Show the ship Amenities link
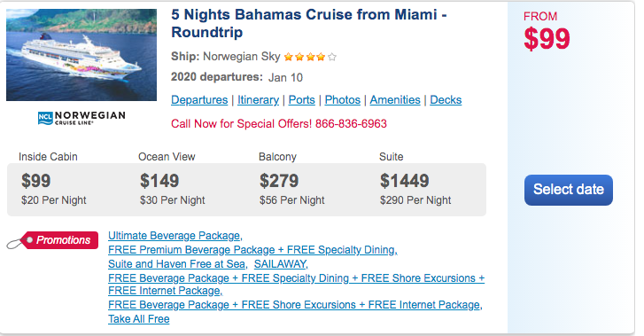Viewport: 644px width, 336px height. [395, 100]
